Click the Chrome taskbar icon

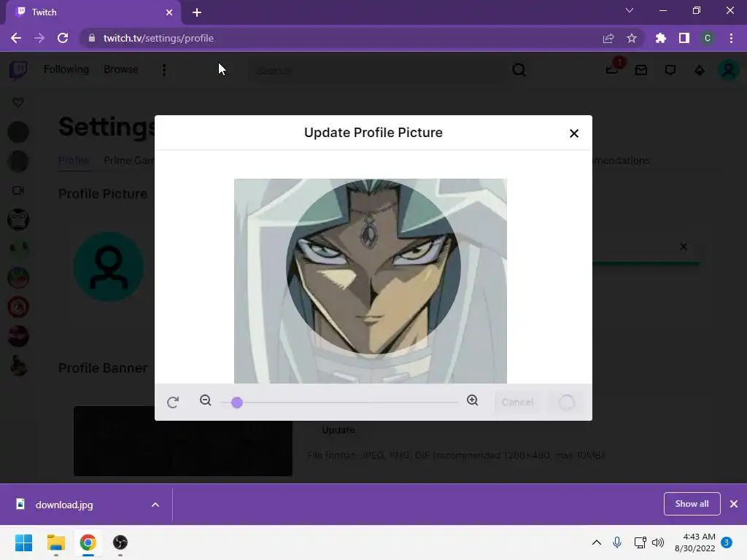pyautogui.click(x=88, y=542)
